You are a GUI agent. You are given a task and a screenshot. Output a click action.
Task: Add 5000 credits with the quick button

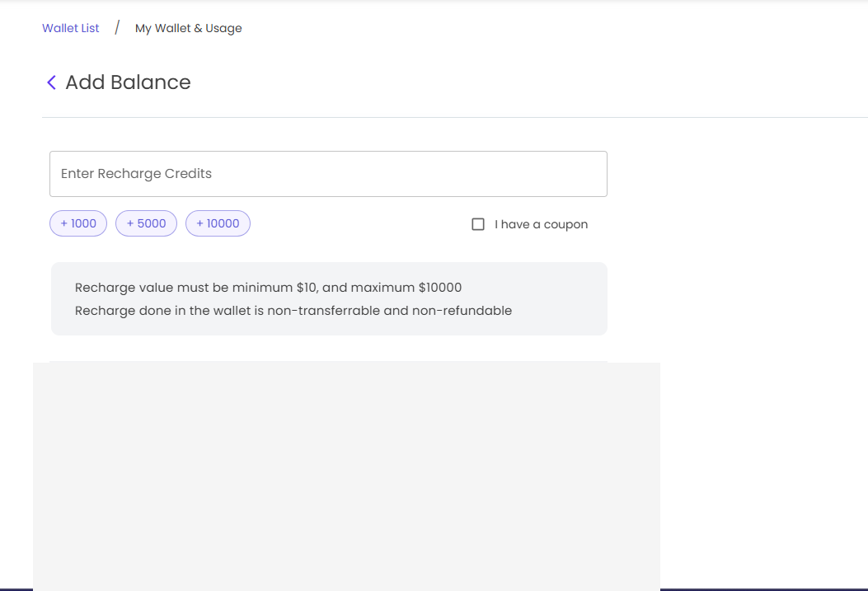[x=146, y=223]
